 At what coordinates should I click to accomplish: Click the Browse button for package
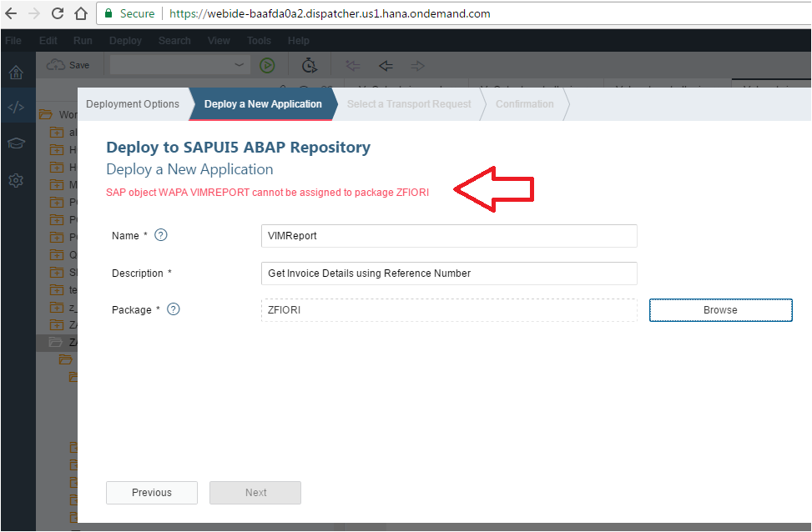click(720, 310)
